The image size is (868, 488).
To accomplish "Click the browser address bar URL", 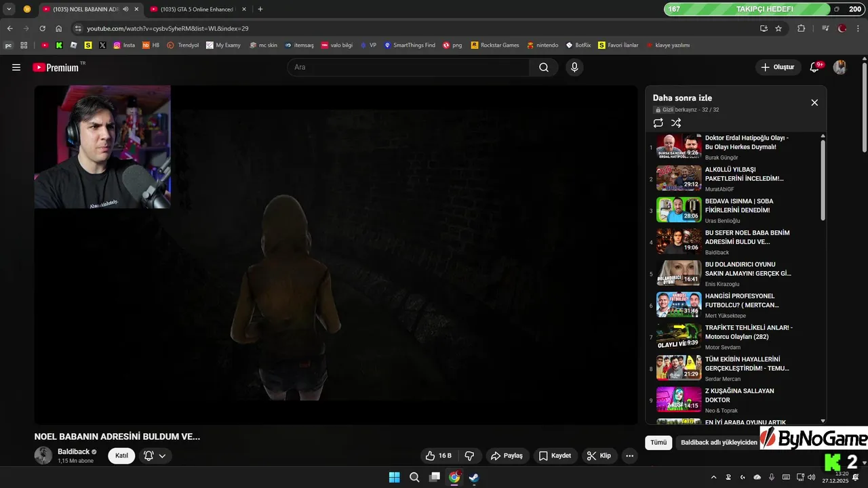I will [x=167, y=28].
